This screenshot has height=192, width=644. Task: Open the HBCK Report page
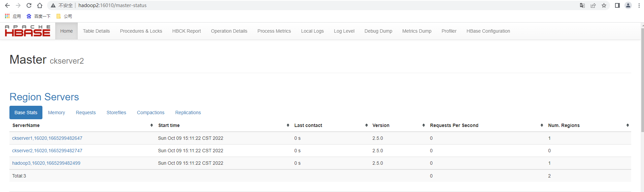pos(187,31)
